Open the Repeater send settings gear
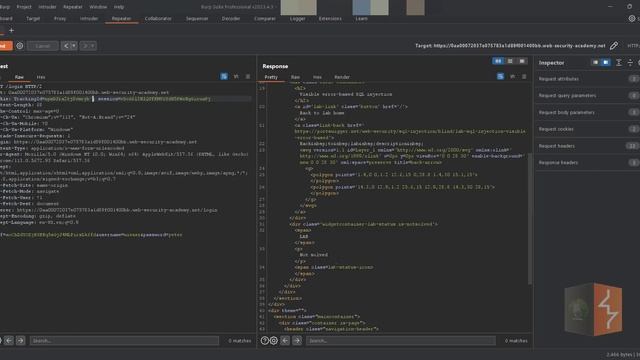Image resolution: width=640 pixels, height=360 pixels. [x=20, y=46]
